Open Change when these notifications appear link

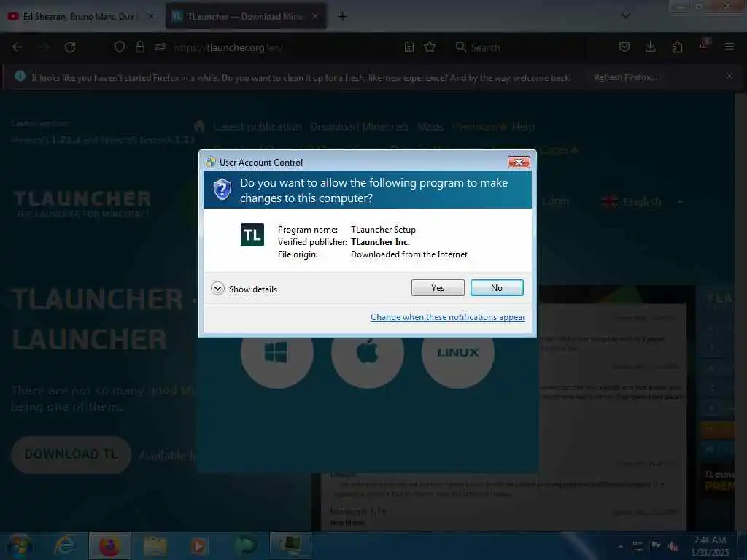[448, 317]
